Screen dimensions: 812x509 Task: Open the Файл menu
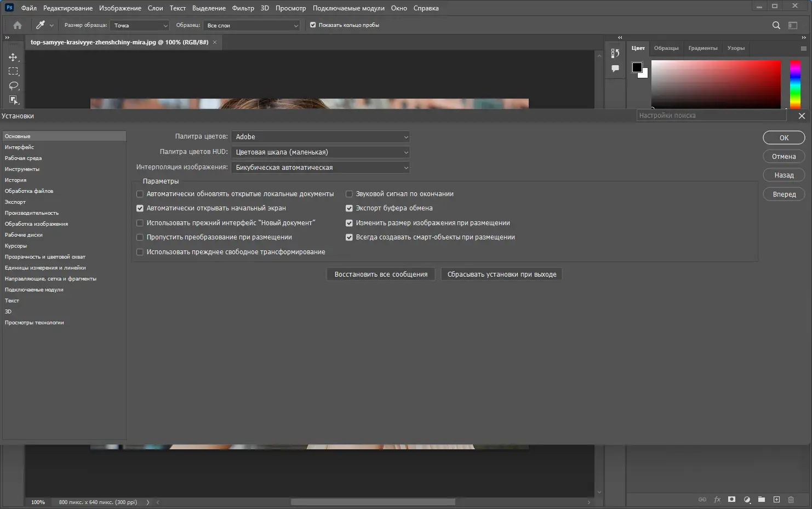coord(29,8)
